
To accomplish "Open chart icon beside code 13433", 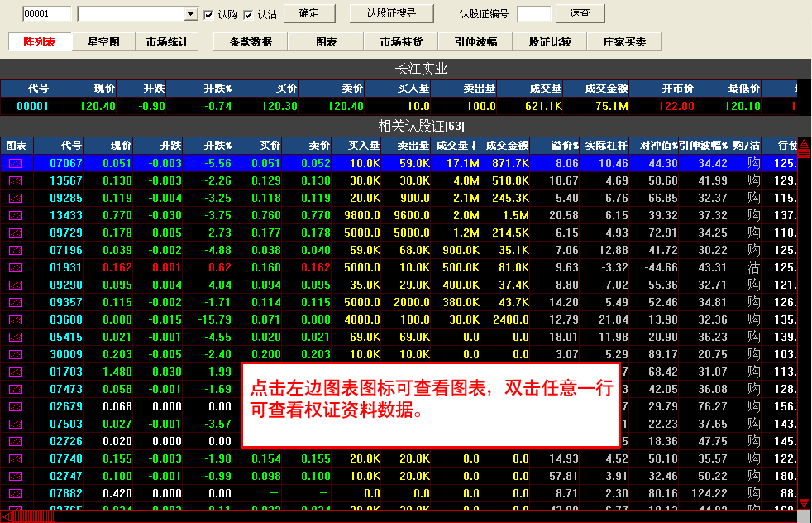I will [16, 216].
